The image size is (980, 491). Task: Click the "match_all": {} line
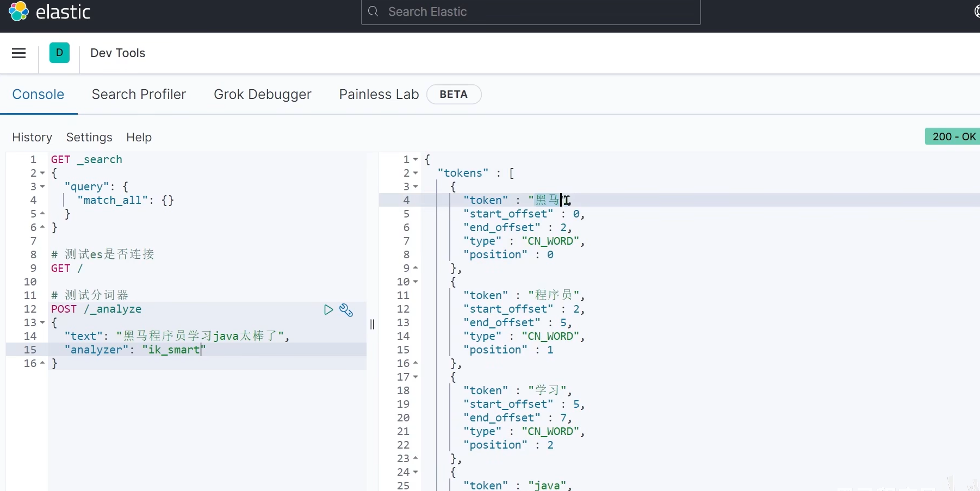(x=126, y=201)
